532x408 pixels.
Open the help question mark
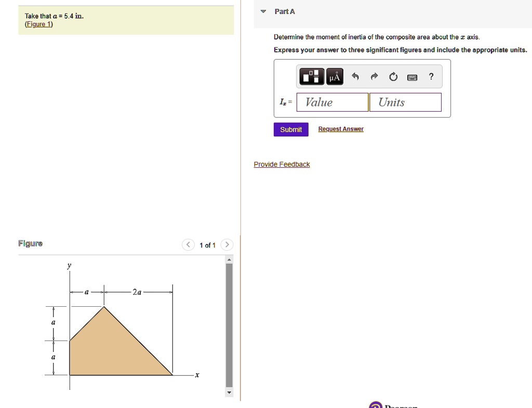(431, 76)
